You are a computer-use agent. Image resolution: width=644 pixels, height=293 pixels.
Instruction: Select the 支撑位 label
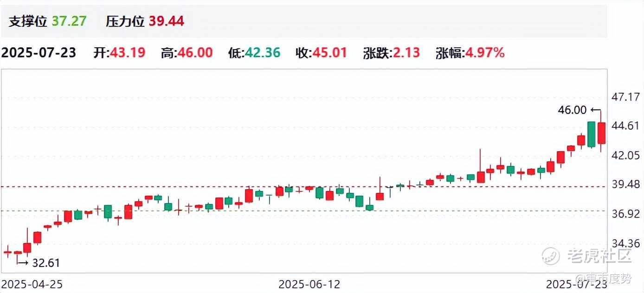[x=27, y=21]
